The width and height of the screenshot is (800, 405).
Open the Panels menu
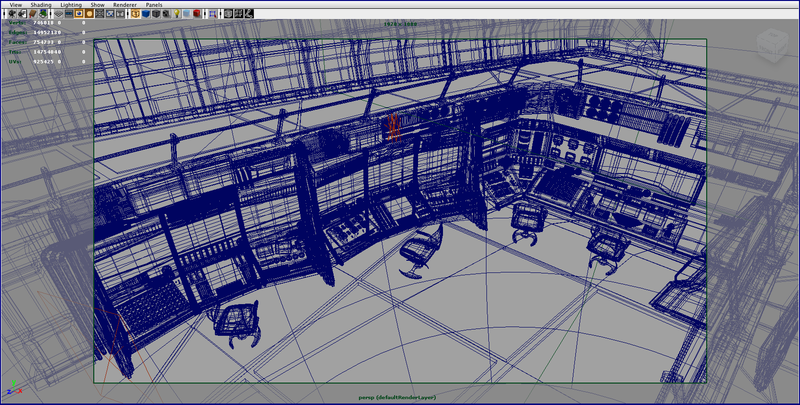coord(153,4)
